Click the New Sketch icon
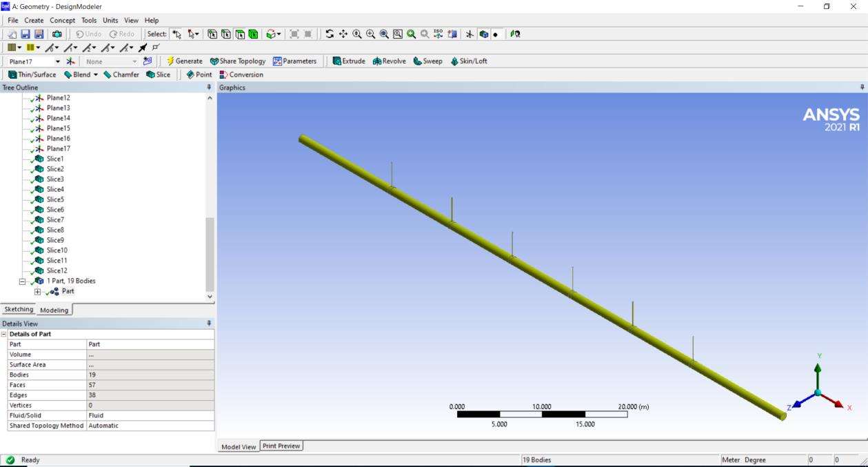Viewport: 868px width, 467px height. coord(148,61)
